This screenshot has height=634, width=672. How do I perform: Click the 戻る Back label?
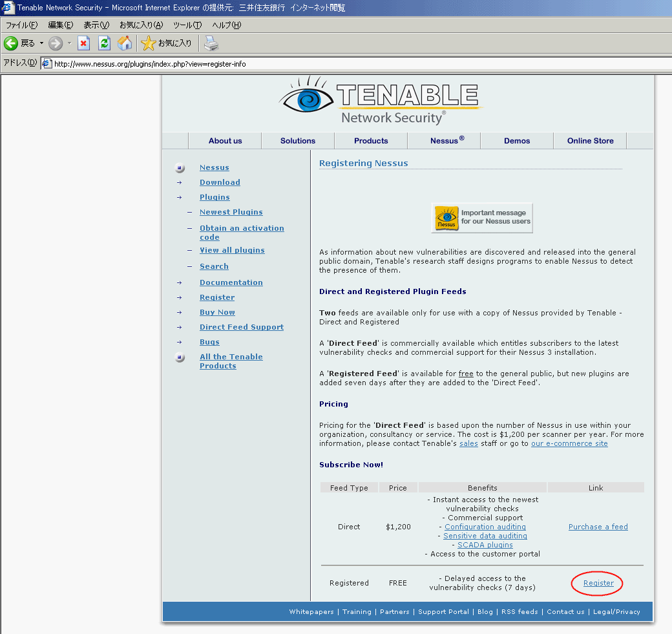click(x=28, y=43)
